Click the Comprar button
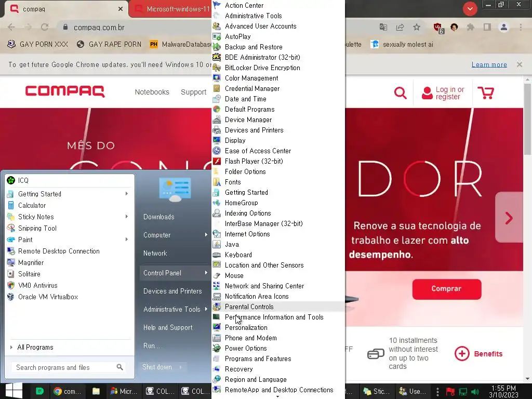 (x=446, y=289)
